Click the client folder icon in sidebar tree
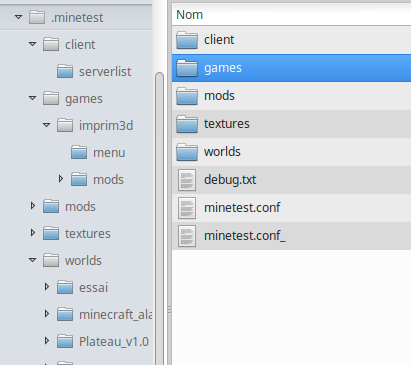The height and width of the screenshot is (365, 411). coord(51,44)
